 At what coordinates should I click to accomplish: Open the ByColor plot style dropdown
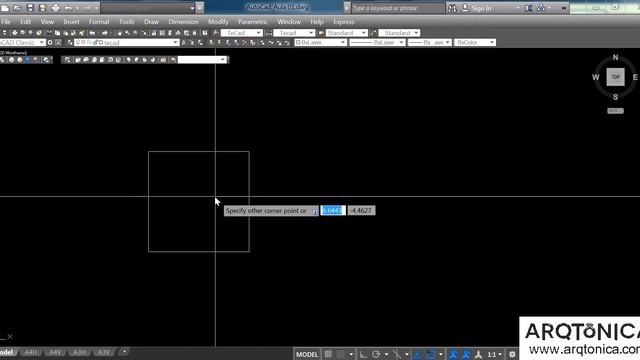(475, 42)
